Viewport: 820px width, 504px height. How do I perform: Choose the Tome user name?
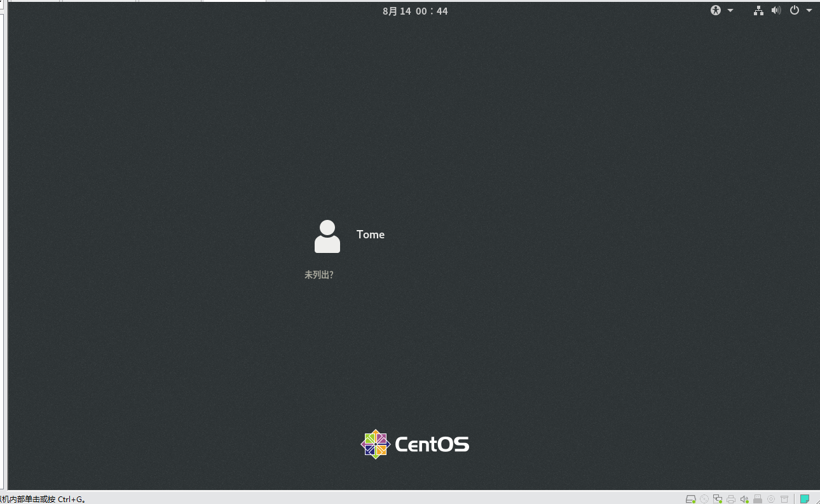[371, 235]
